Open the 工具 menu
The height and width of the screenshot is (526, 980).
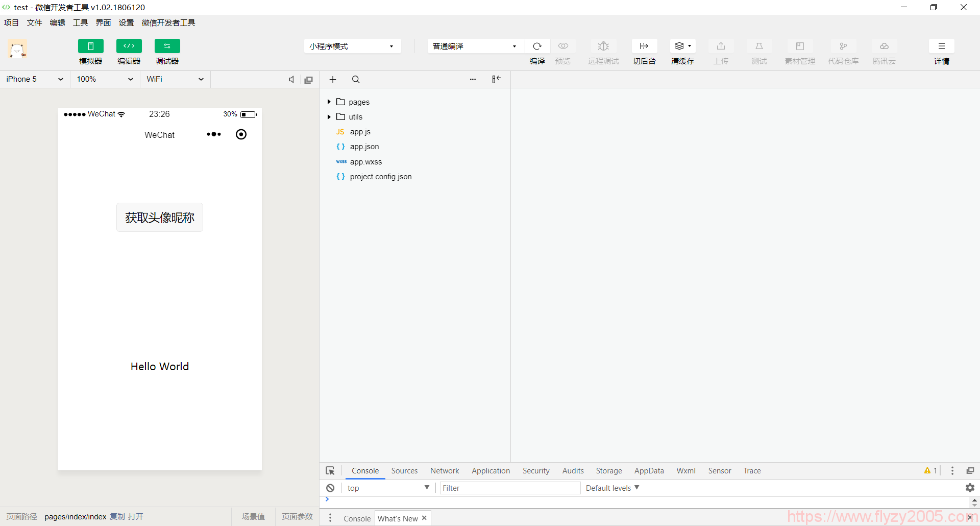[x=80, y=22]
